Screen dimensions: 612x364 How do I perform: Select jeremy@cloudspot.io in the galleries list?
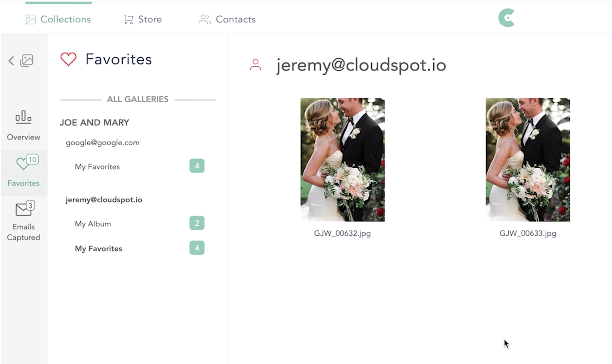click(104, 200)
